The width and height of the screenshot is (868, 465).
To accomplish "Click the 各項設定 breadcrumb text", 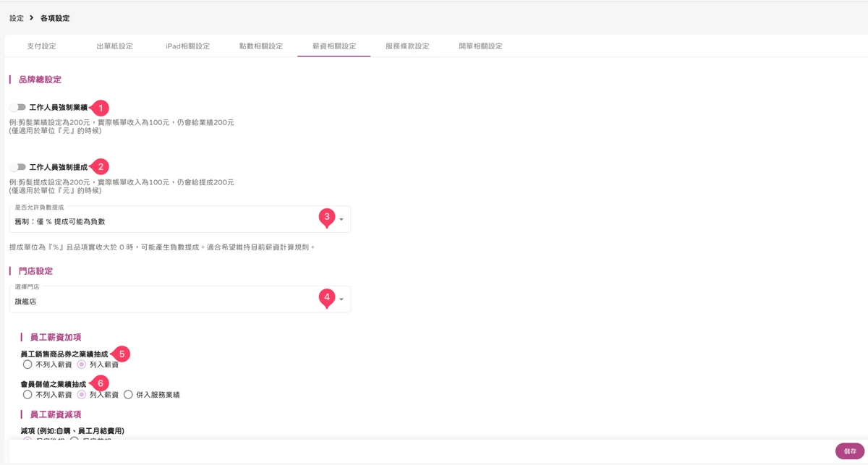I will click(55, 18).
